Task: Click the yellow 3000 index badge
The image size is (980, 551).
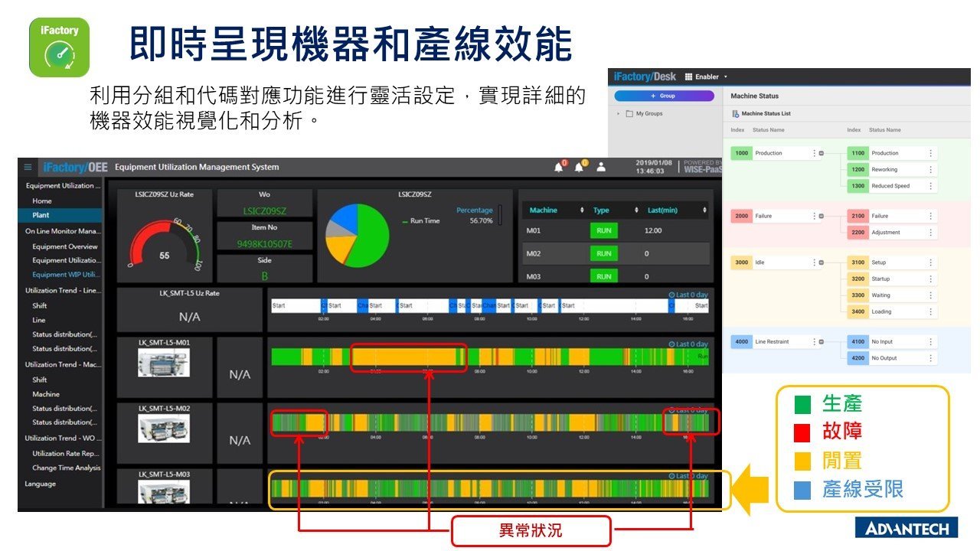Action: point(741,262)
